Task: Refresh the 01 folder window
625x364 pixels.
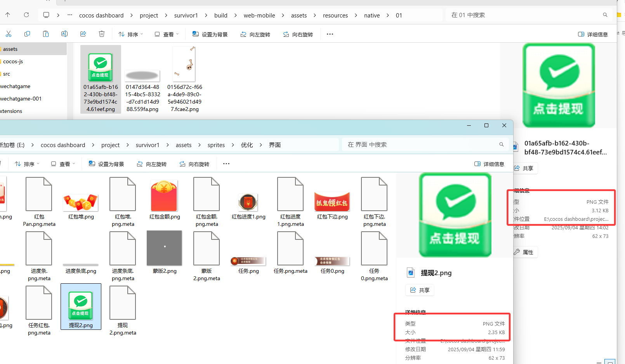Action: point(26,15)
